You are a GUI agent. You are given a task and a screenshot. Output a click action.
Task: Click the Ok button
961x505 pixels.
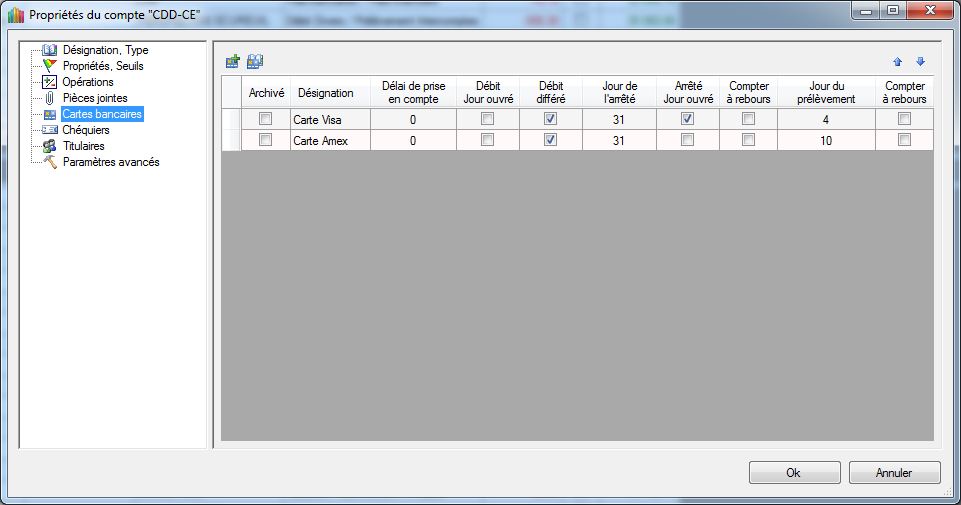[x=794, y=473]
